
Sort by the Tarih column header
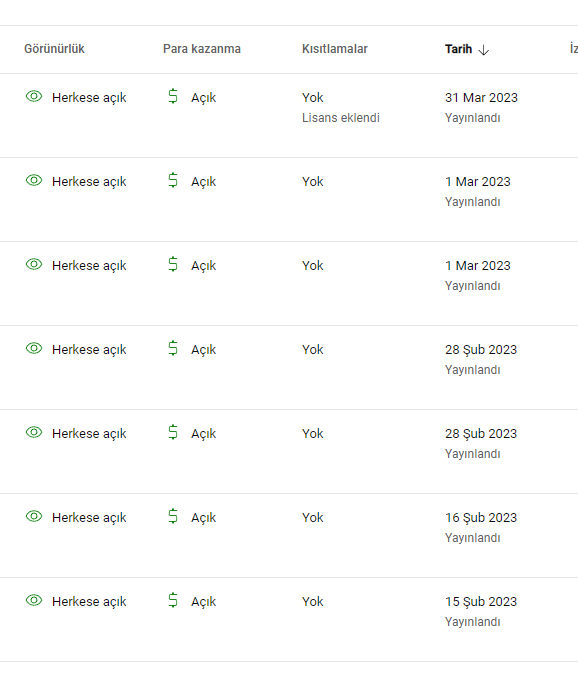[x=458, y=49]
